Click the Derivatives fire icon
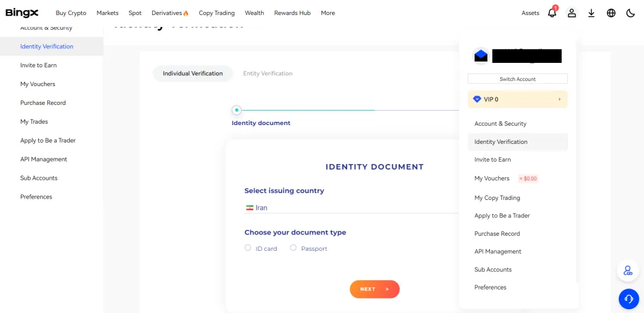 (186, 13)
